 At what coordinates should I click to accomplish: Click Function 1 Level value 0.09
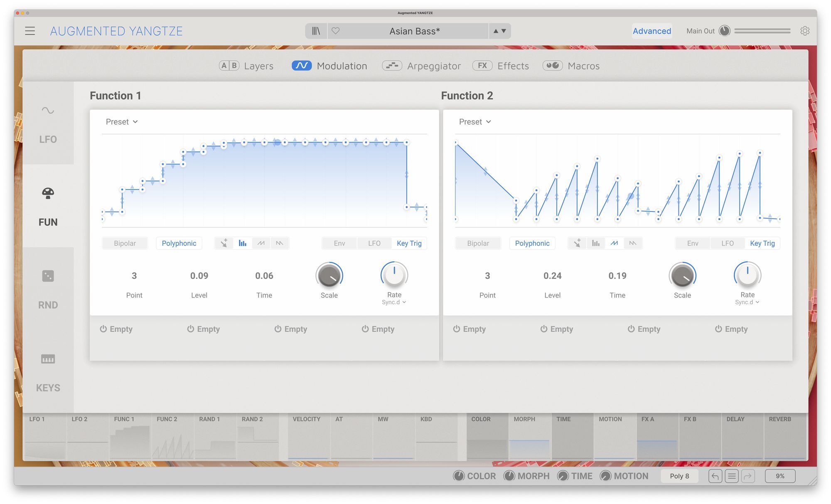click(x=199, y=276)
